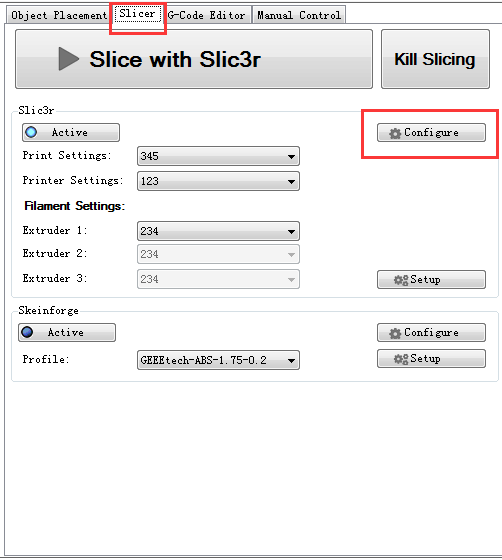Switch to the Object Placement tab
Screen dimensions: 502x560
(x=59, y=15)
